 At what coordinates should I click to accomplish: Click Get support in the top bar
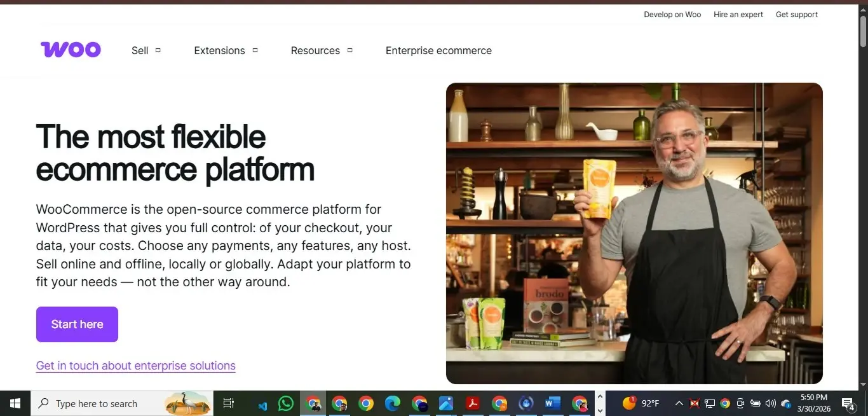796,14
